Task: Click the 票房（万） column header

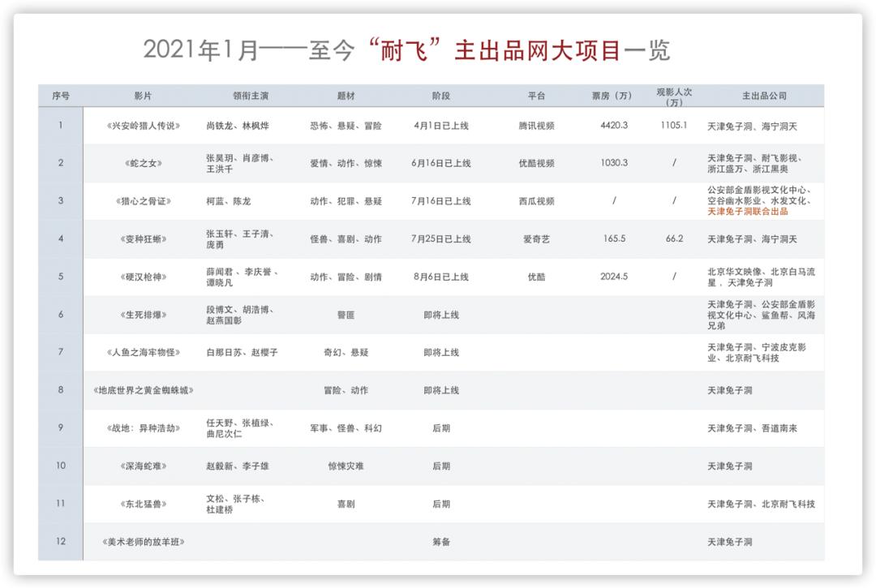Action: click(x=611, y=95)
